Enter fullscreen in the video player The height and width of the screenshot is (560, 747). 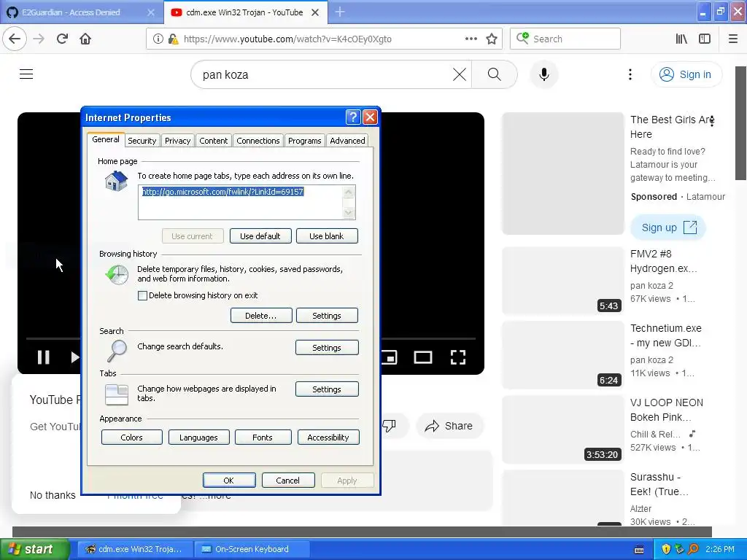(x=458, y=357)
